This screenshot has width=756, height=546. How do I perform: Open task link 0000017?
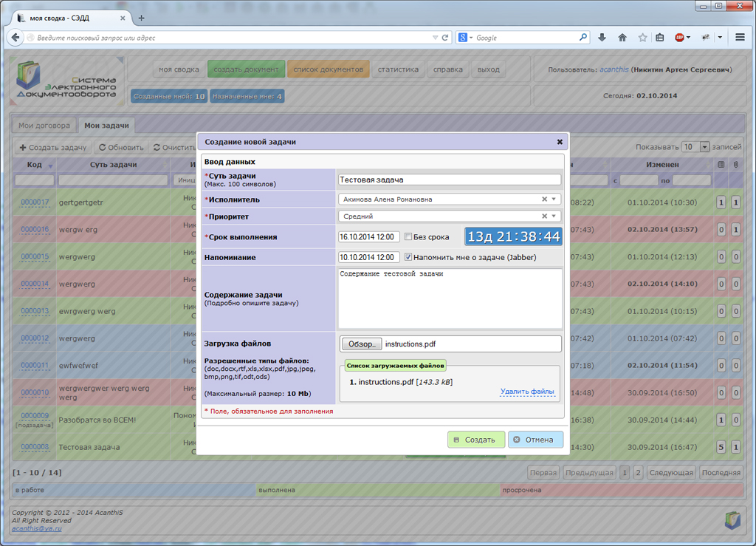tap(35, 202)
